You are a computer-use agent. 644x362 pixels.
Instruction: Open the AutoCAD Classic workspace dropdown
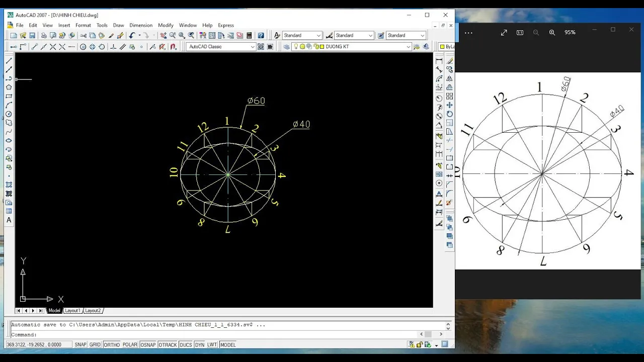click(252, 47)
